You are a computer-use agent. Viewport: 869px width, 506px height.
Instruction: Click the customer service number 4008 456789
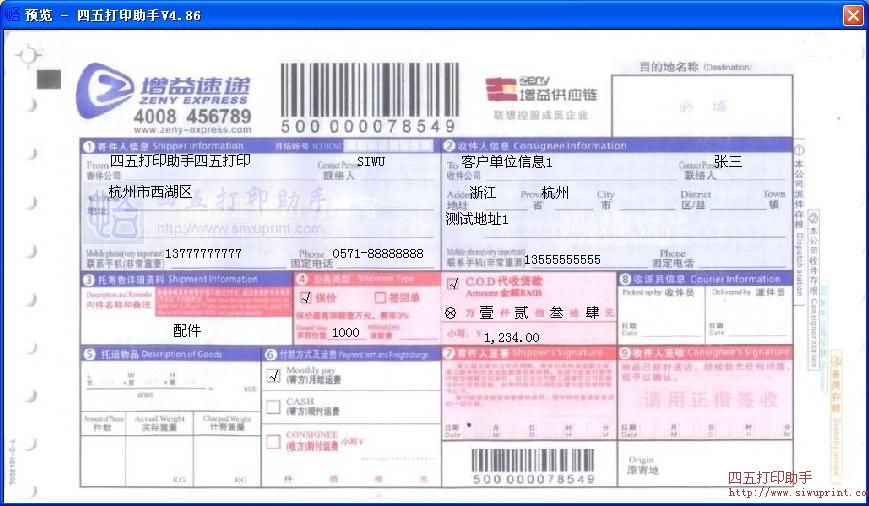point(192,116)
